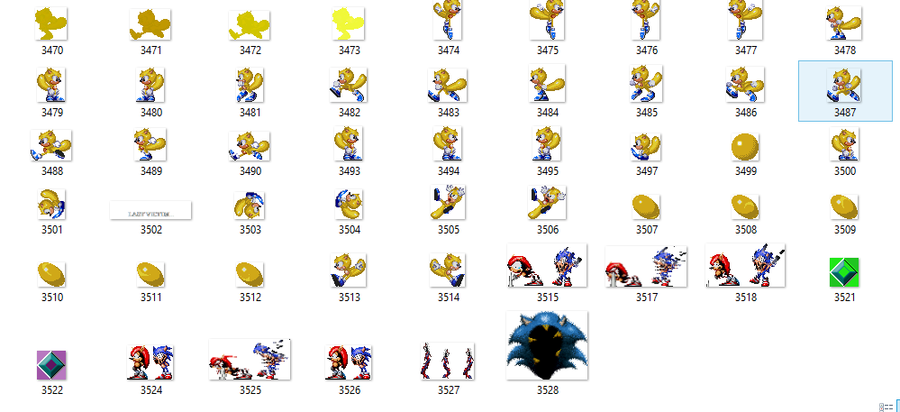This screenshot has width=900, height=412.
Task: Select running sprite 3488
Action: [51, 145]
